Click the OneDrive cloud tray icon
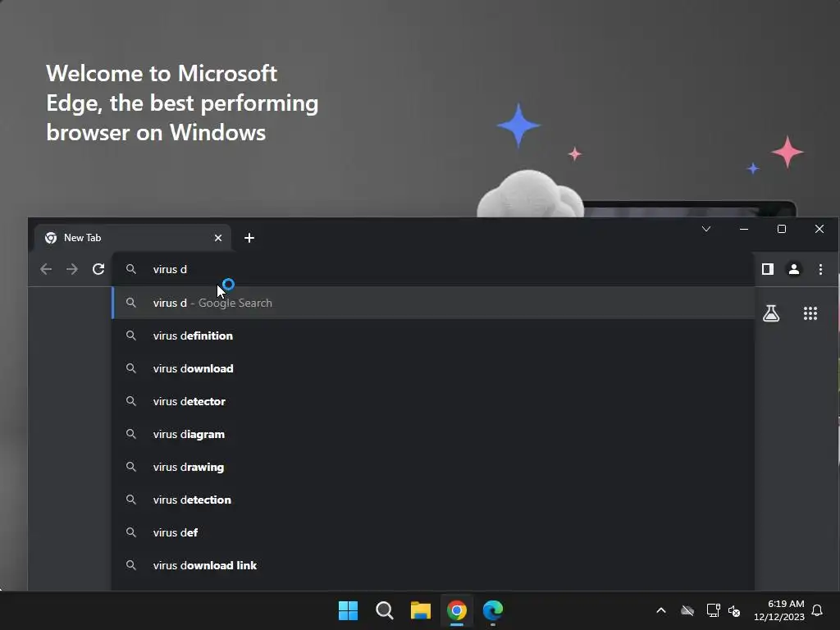The image size is (840, 630). [x=687, y=610]
